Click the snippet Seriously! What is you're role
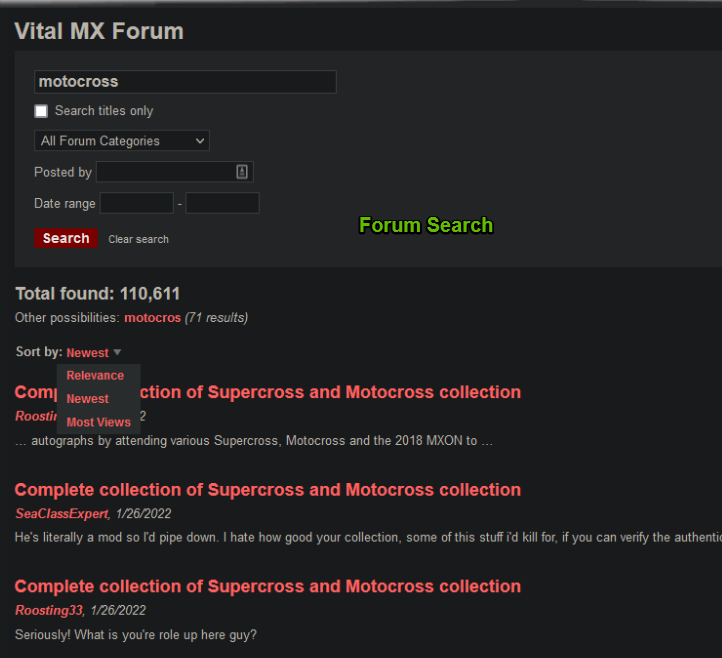722x658 pixels. click(136, 635)
